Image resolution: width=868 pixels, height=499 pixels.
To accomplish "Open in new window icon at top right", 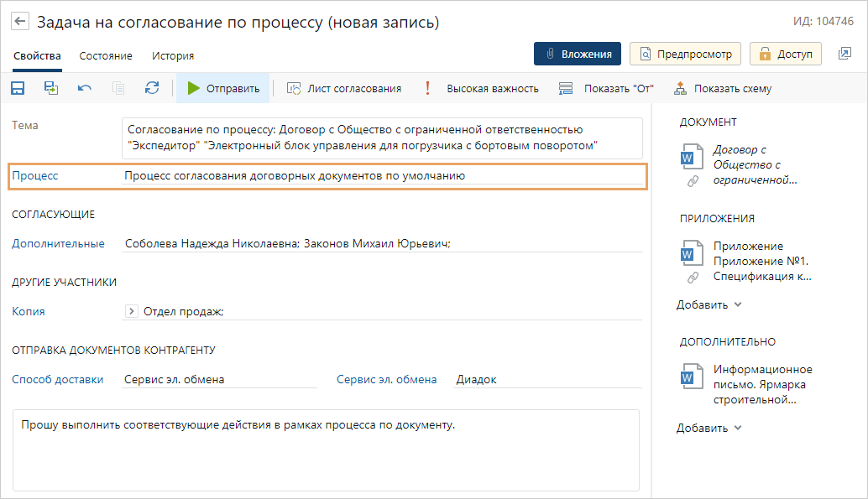I will 844,54.
